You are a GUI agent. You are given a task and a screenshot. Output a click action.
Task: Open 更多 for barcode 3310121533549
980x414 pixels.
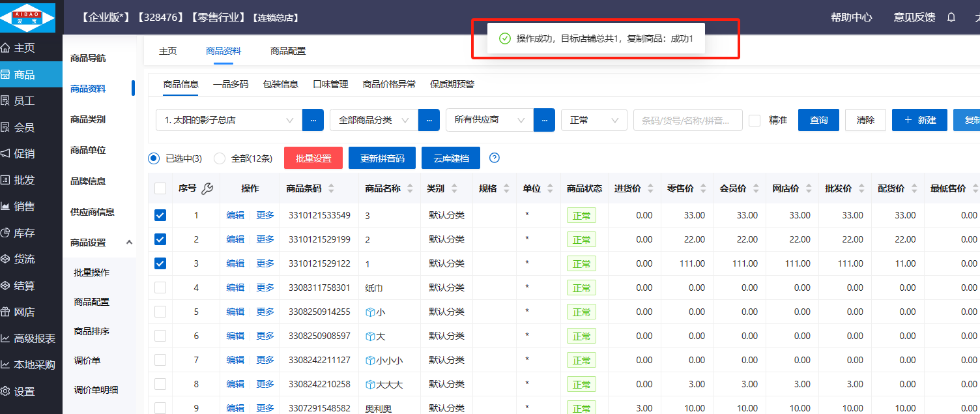(x=265, y=215)
